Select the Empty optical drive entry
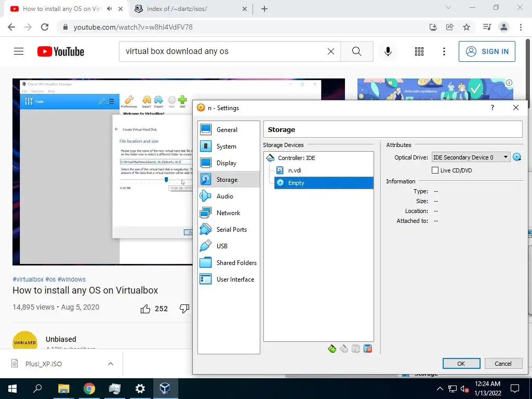This screenshot has height=399, width=532. click(324, 183)
